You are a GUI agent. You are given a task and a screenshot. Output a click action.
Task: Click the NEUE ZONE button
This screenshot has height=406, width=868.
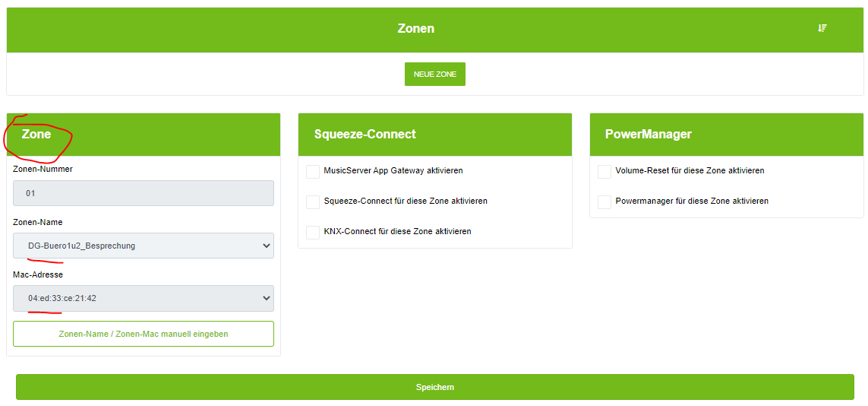pyautogui.click(x=434, y=75)
